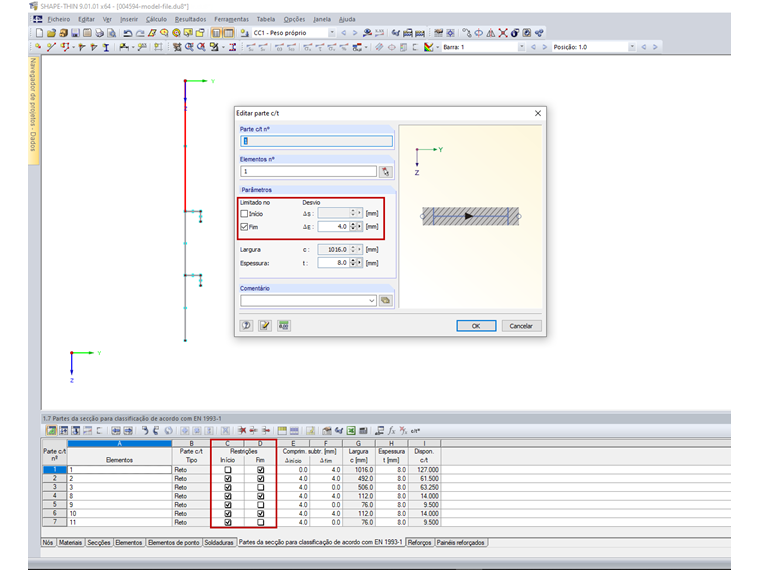Click the previous load case arrow icon
Image resolution: width=760 pixels, height=570 pixels.
pyautogui.click(x=344, y=33)
